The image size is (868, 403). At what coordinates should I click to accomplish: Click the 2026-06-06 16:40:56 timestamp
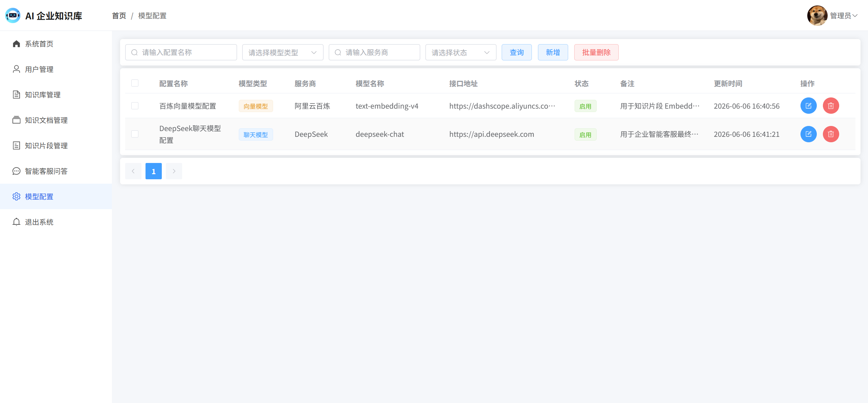(747, 106)
